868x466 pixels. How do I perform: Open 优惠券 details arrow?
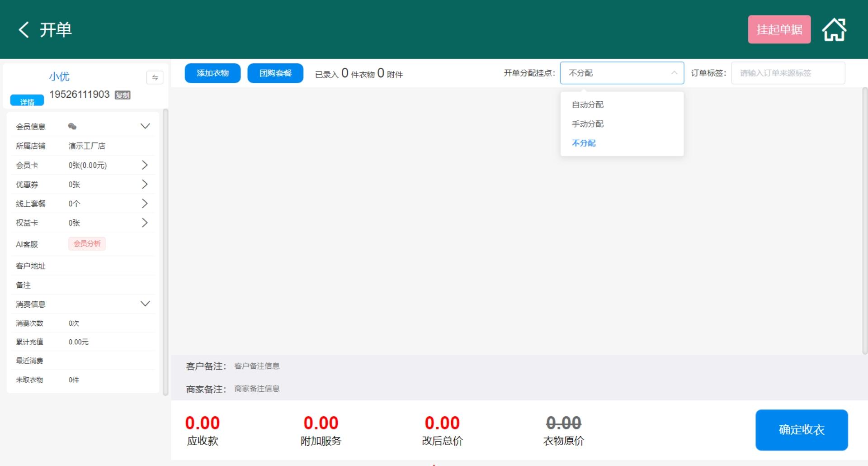click(145, 184)
